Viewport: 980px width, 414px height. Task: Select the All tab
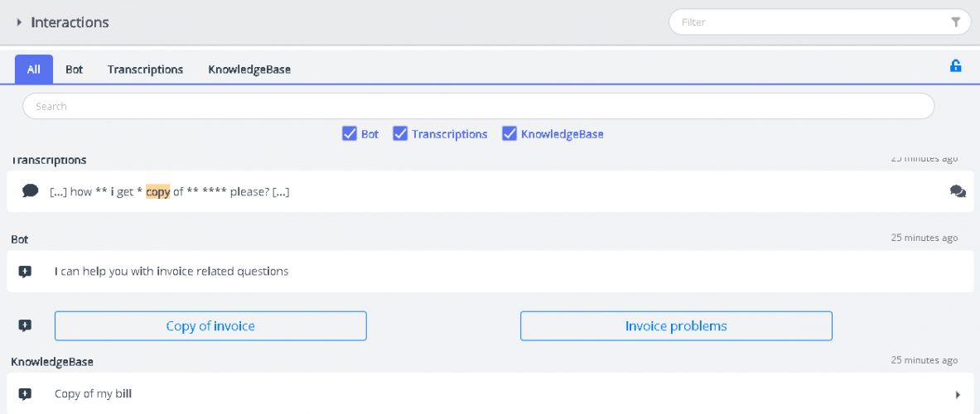pos(34,70)
